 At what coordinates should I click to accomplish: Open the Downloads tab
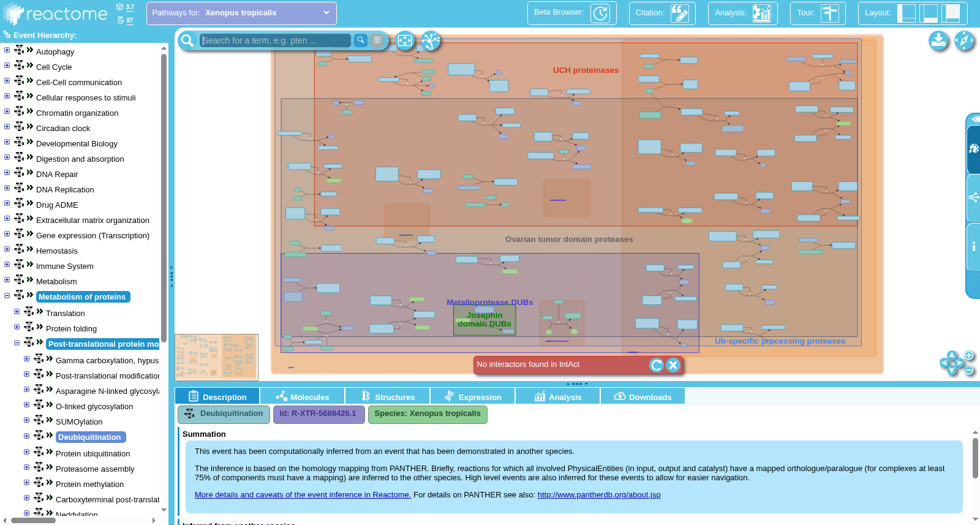pyautogui.click(x=643, y=396)
